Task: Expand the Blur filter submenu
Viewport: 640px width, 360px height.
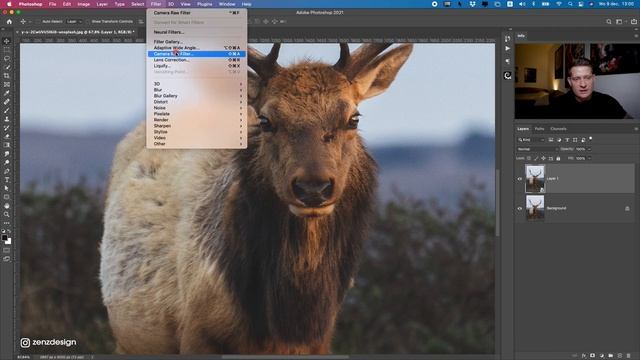Action: [x=196, y=90]
